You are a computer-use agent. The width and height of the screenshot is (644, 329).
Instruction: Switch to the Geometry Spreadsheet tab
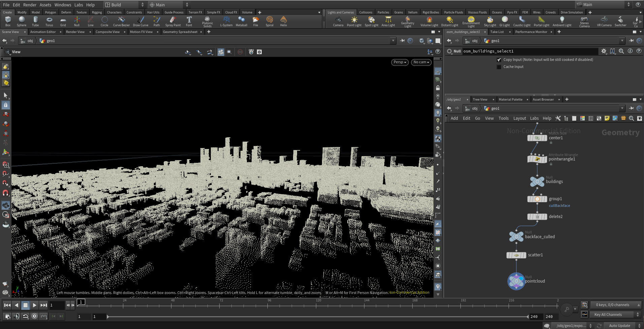coord(180,32)
